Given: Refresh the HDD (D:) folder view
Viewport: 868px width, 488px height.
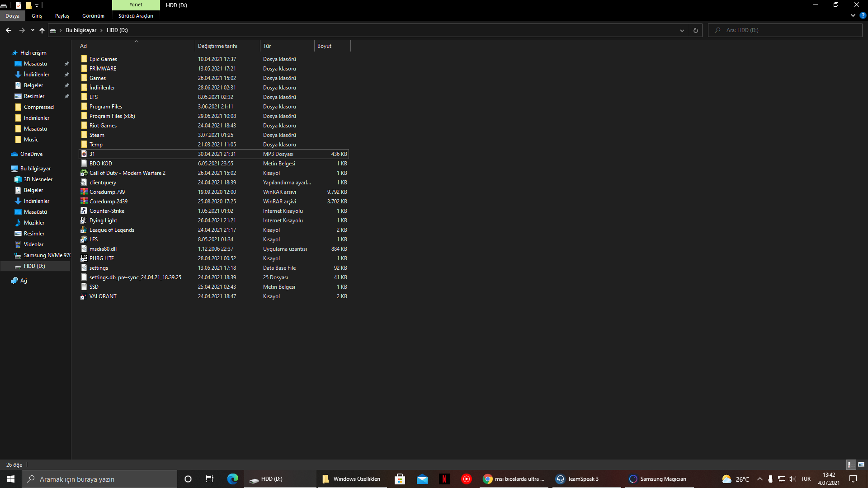Looking at the screenshot, I should 696,30.
